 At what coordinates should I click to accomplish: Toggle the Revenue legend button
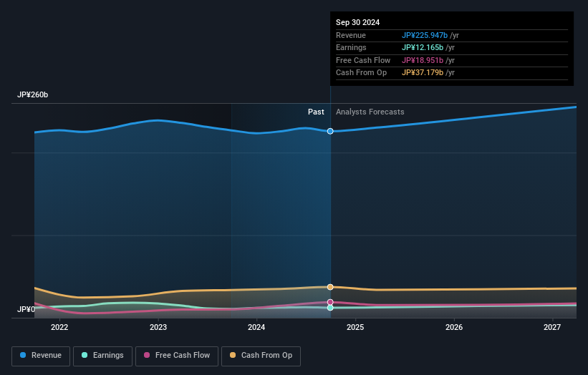click(x=41, y=356)
